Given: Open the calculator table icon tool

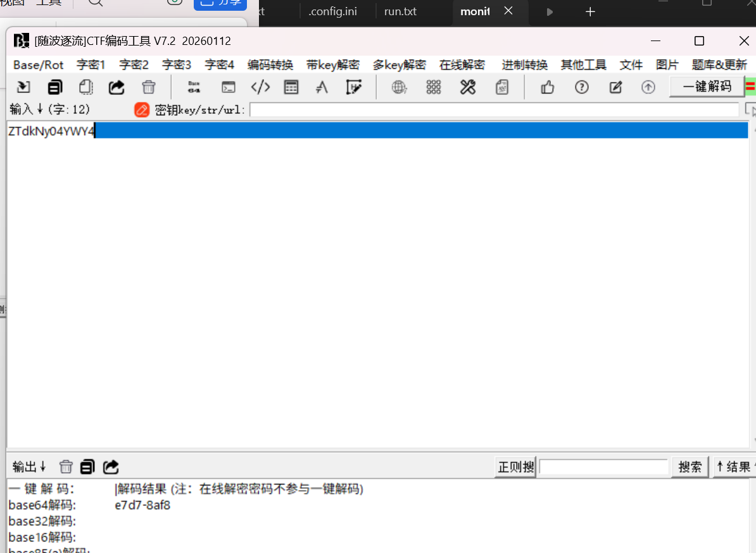Looking at the screenshot, I should [x=291, y=87].
